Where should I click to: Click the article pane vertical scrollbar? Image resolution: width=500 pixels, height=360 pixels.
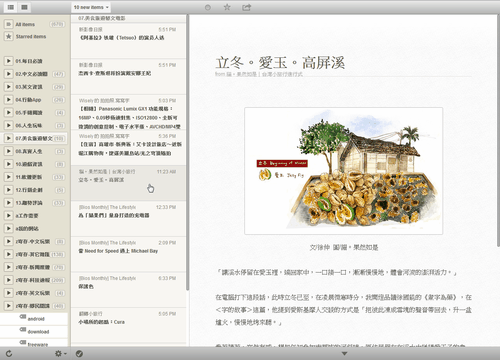click(498, 130)
